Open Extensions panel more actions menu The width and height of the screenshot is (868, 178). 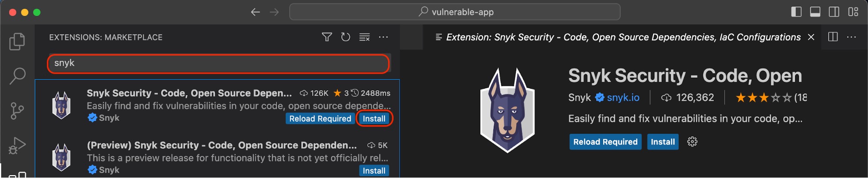pos(383,37)
